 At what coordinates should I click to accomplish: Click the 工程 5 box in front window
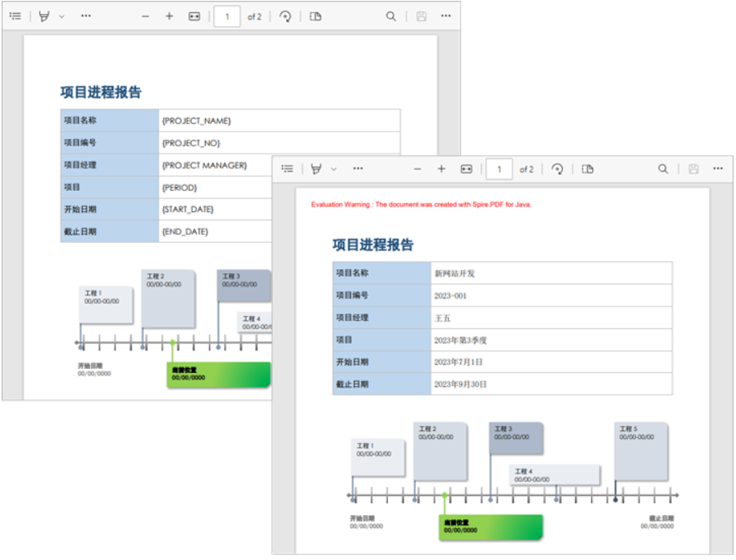click(x=641, y=451)
